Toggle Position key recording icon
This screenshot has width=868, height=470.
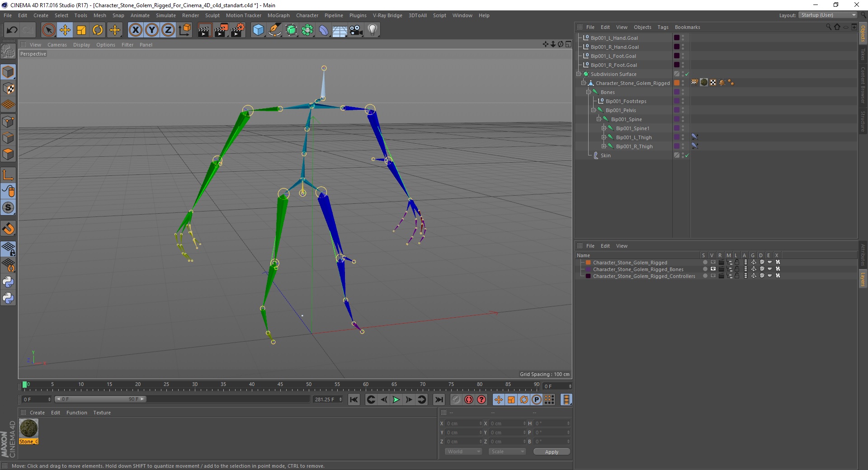[x=499, y=399]
